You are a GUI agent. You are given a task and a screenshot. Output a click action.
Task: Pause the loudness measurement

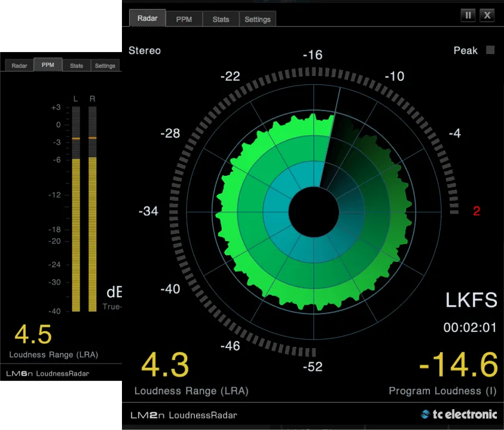pos(468,15)
